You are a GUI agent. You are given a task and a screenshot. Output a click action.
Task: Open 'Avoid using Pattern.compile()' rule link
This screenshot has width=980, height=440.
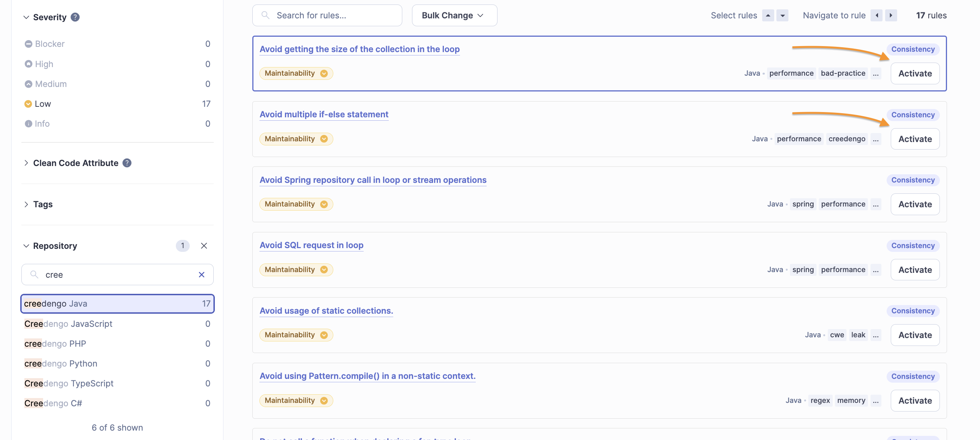tap(367, 376)
